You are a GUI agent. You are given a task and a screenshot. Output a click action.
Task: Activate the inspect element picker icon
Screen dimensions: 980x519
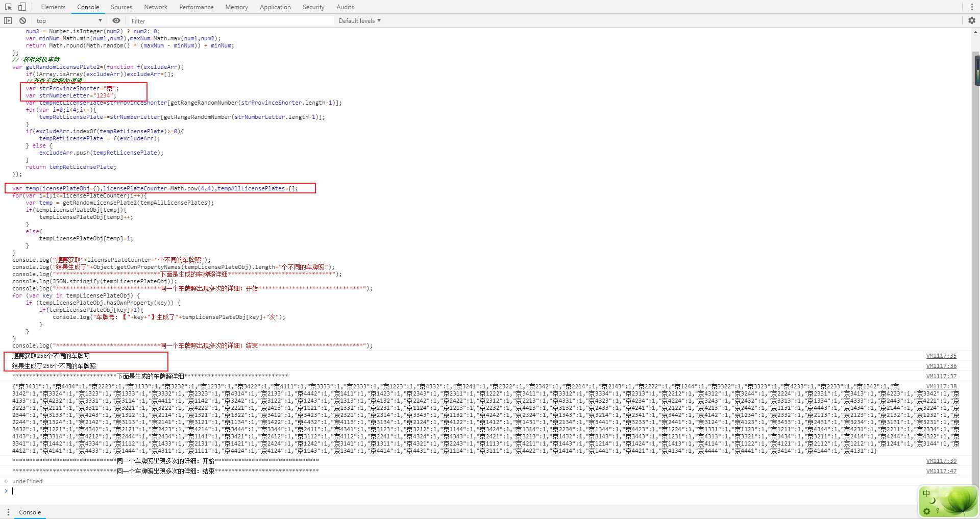[x=8, y=7]
